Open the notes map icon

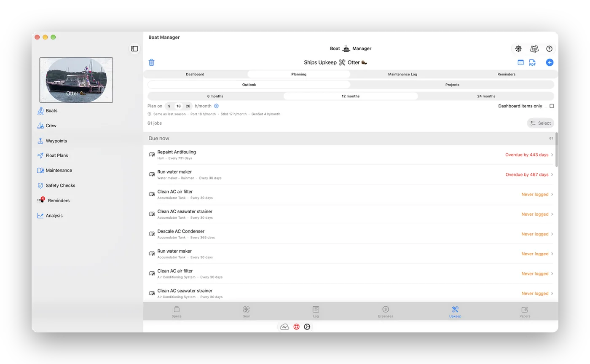click(534, 49)
